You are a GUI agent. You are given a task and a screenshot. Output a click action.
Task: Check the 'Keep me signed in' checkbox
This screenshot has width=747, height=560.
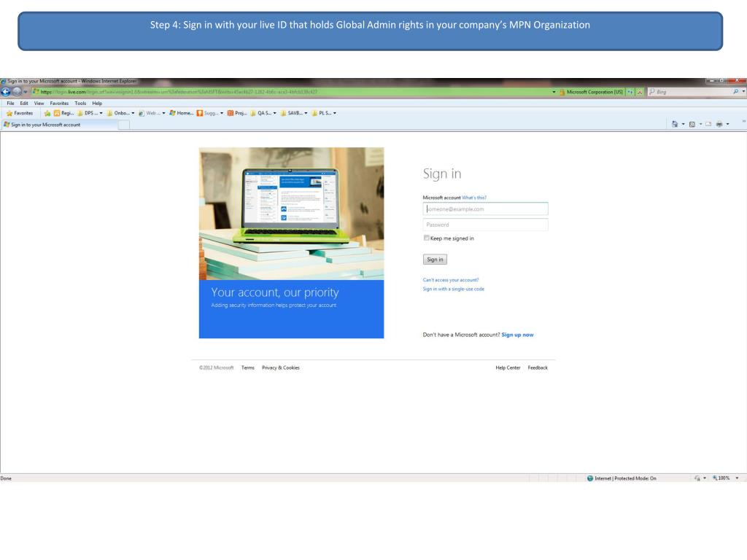pos(426,238)
